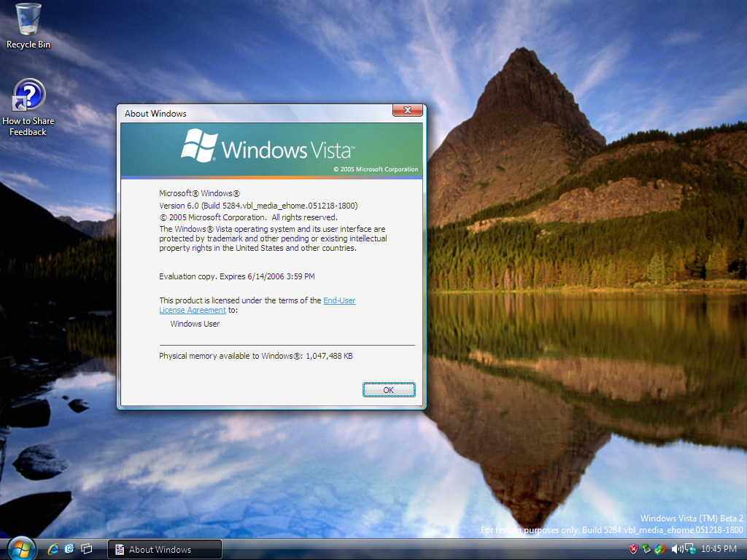This screenshot has height=560, width=747.
Task: Click Switch between windows Quick Launch icon
Action: coord(87,549)
